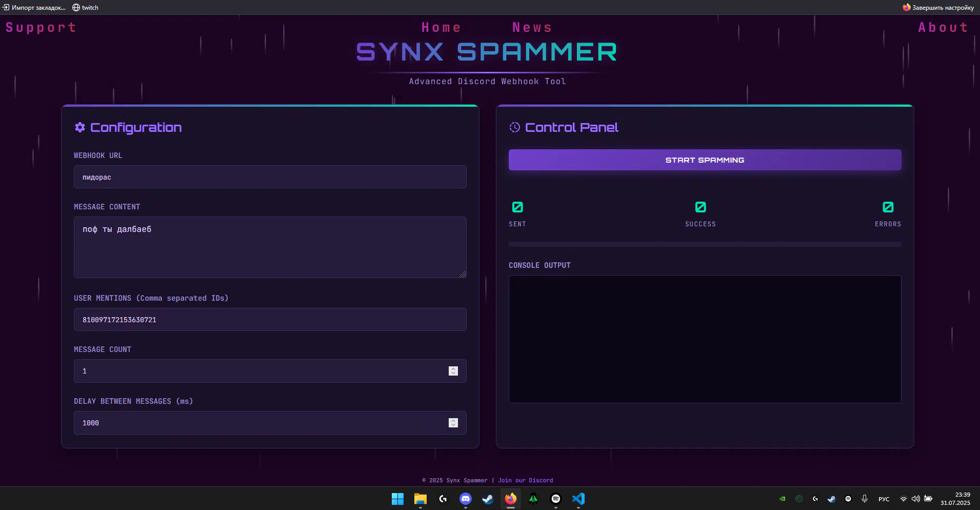Click the Delay Between Messages field

(x=270, y=423)
